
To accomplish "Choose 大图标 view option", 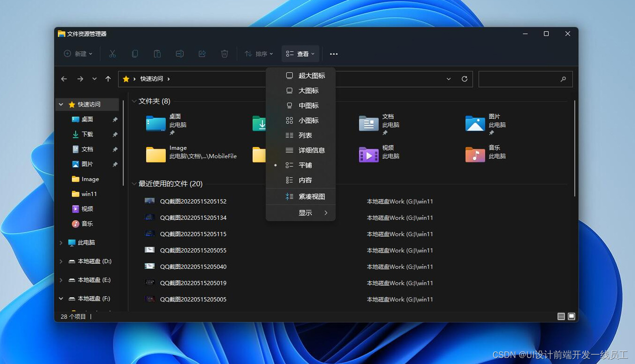I will coord(301,91).
